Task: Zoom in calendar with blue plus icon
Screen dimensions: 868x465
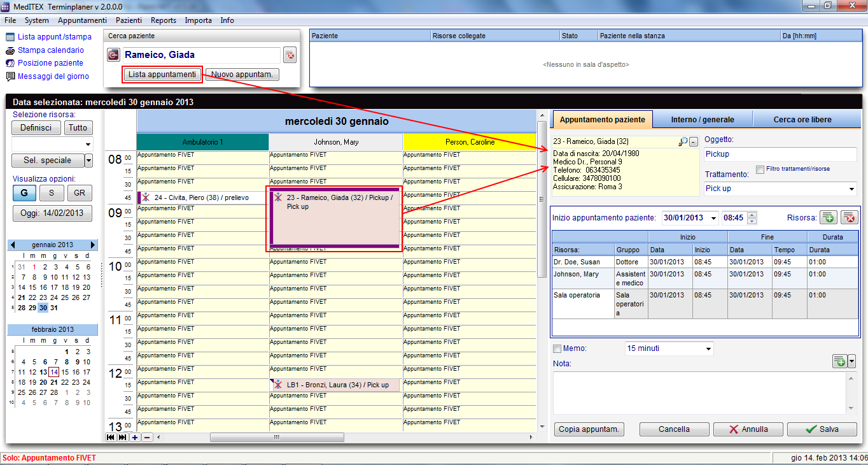Action: point(135,438)
